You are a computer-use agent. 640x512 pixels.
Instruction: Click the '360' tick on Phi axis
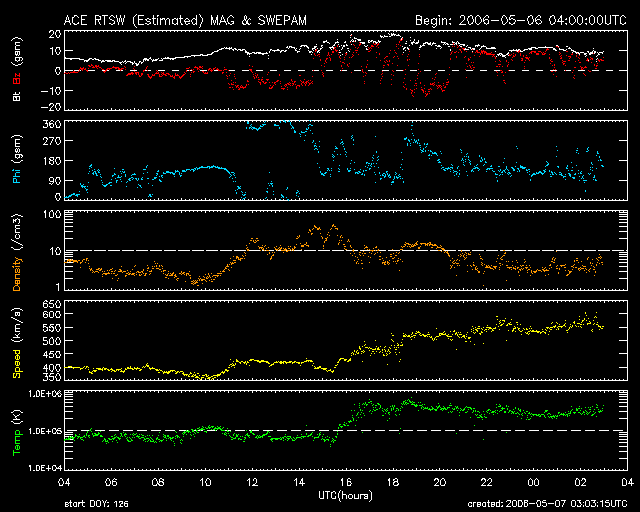(52, 124)
